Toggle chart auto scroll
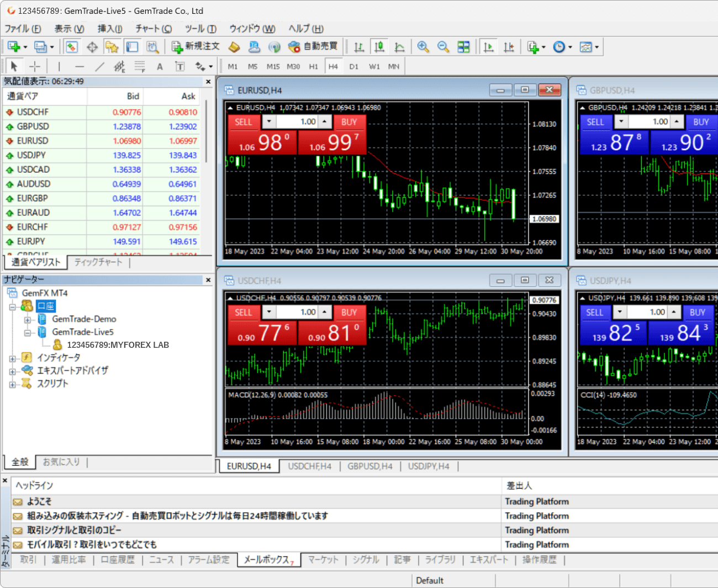718x588 pixels. click(x=488, y=47)
